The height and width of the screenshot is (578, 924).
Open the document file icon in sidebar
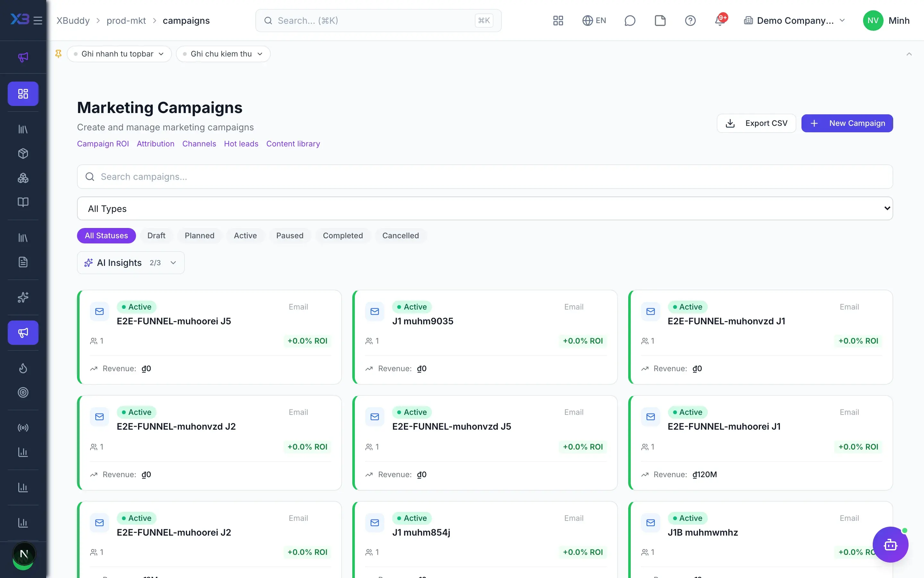click(23, 262)
